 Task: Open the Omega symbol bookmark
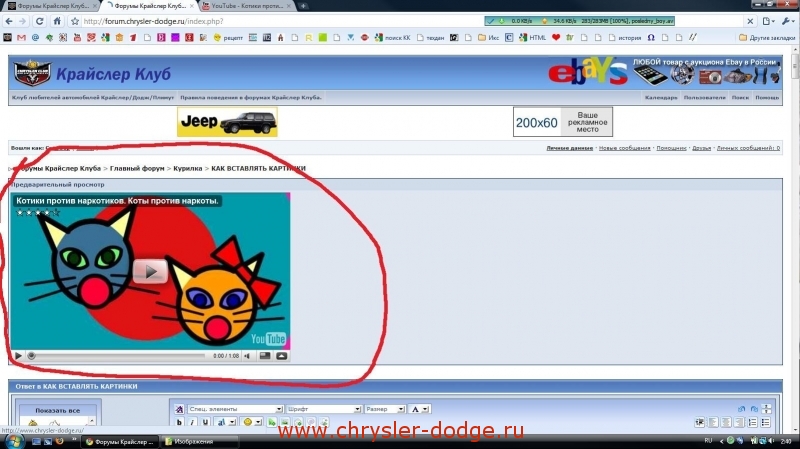coord(651,38)
